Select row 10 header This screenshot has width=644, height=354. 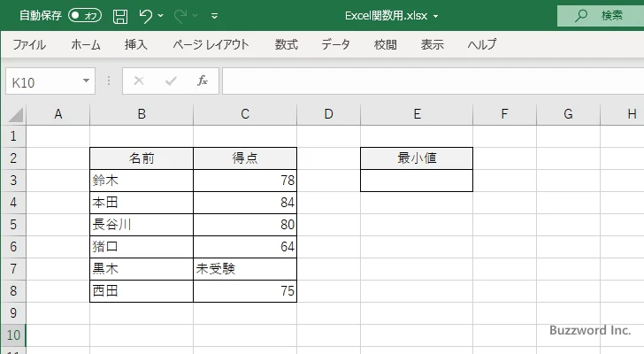tap(13, 335)
